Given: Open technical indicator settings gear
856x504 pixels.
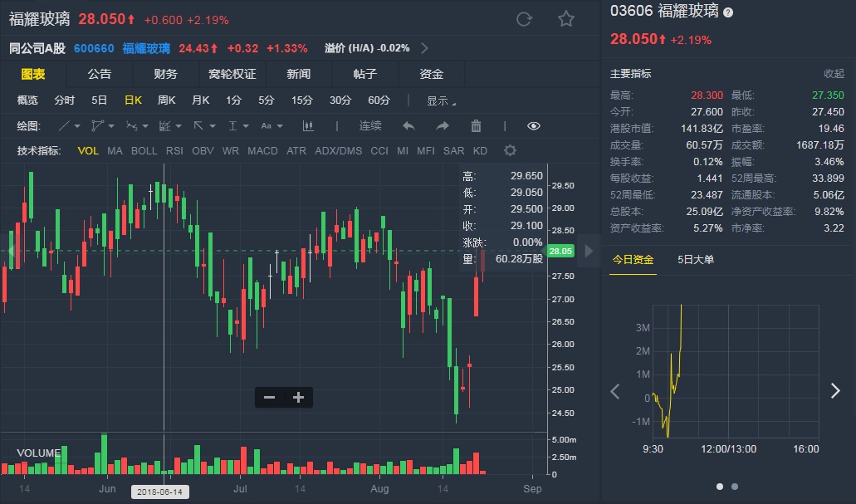Looking at the screenshot, I should tap(510, 150).
